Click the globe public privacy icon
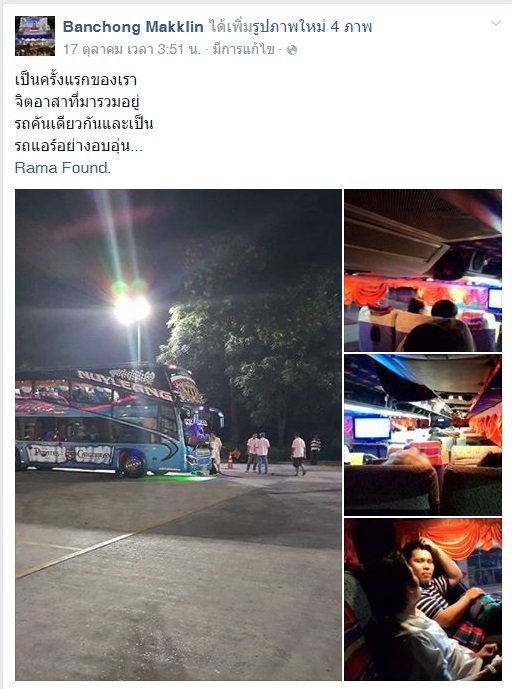The image size is (512, 689). point(292,50)
